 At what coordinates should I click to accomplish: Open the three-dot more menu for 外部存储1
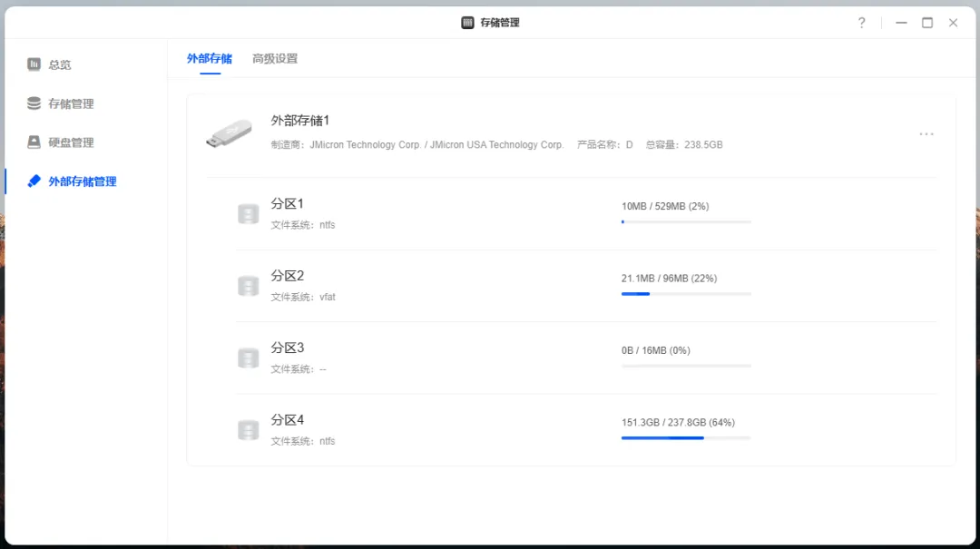[x=926, y=133]
